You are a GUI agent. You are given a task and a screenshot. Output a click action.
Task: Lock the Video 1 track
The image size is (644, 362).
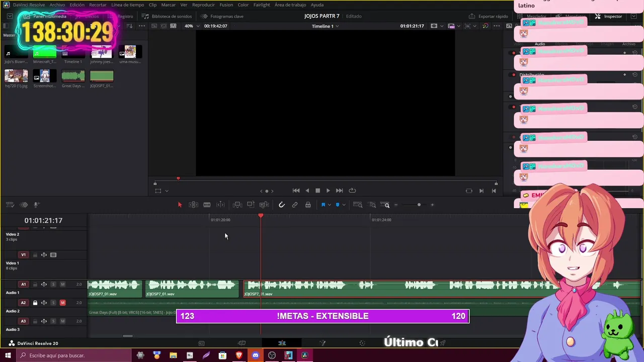pyautogui.click(x=35, y=255)
